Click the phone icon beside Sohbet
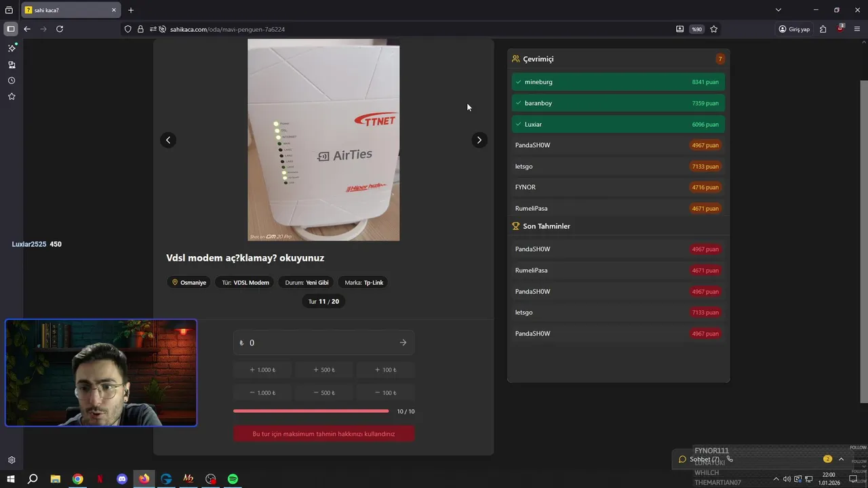Viewport: 868px width, 488px height. [x=730, y=459]
